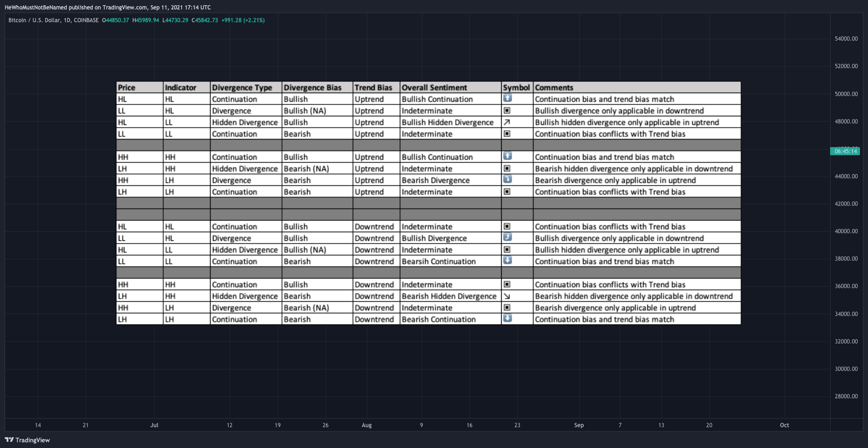Click the chart title 'Bitcoin / U.S. Dollar, 1D, COINBASE'

pyautogui.click(x=53, y=20)
